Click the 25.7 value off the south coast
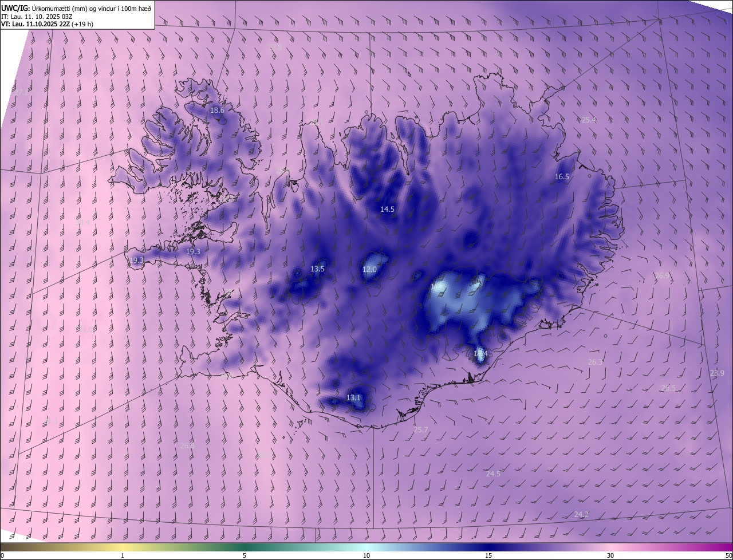This screenshot has width=733, height=560. click(421, 429)
